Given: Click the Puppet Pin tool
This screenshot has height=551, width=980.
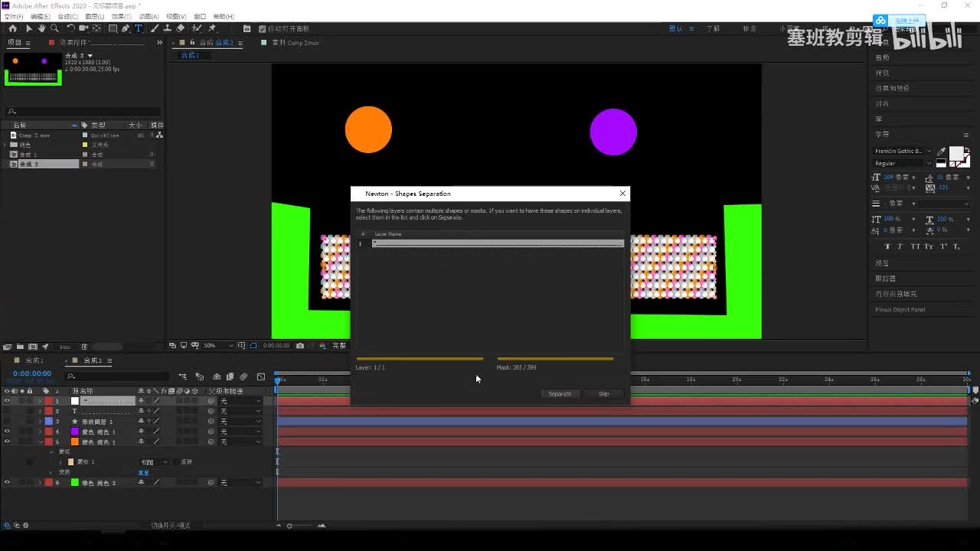Looking at the screenshot, I should (212, 28).
